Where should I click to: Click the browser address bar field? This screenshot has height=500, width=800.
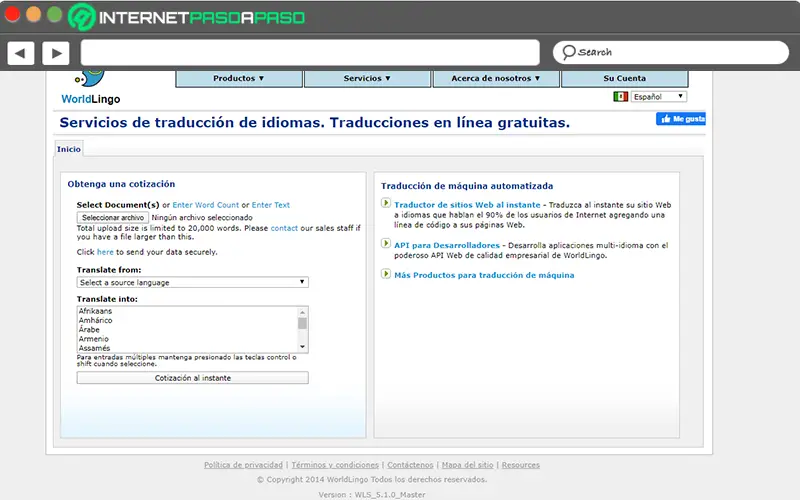(310, 53)
